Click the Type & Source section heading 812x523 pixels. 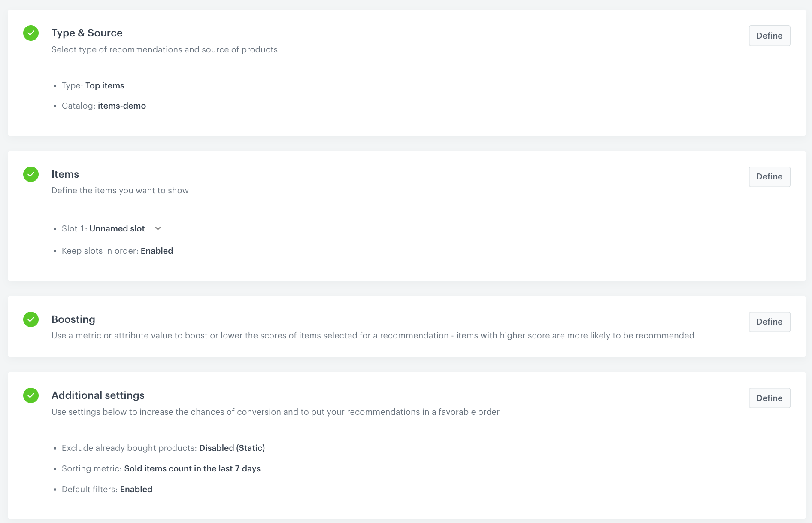point(87,33)
